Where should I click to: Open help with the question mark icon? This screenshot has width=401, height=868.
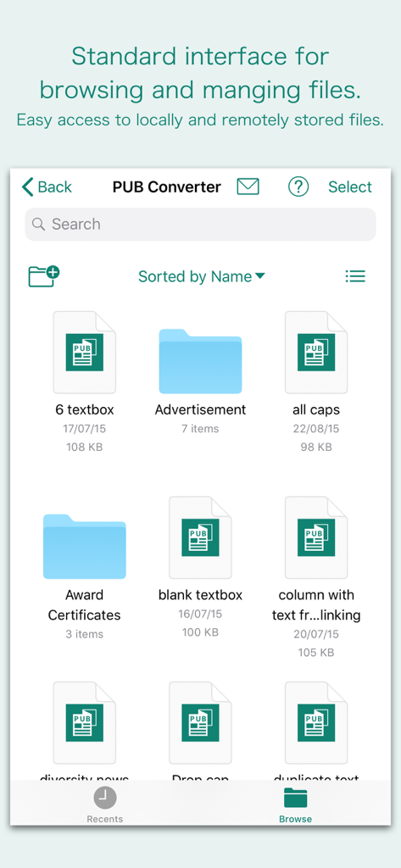pos(298,187)
